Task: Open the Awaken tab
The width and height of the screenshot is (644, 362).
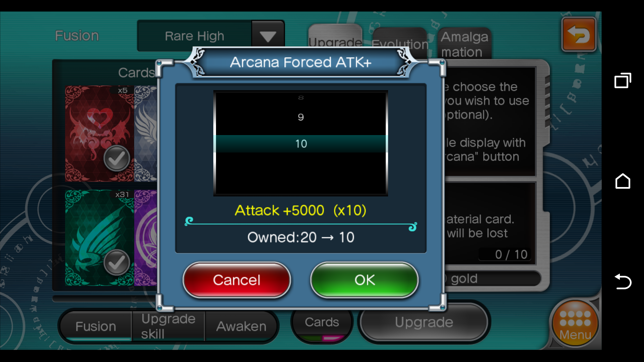Action: click(x=241, y=326)
